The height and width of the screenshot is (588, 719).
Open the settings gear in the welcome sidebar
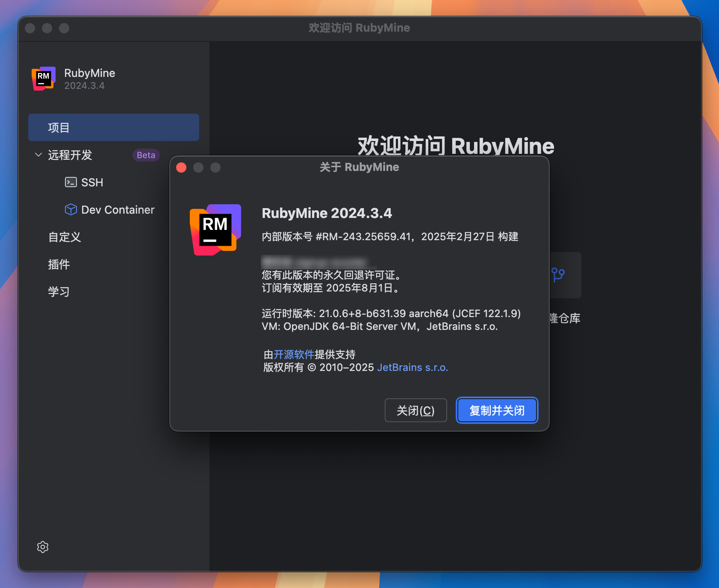(43, 547)
